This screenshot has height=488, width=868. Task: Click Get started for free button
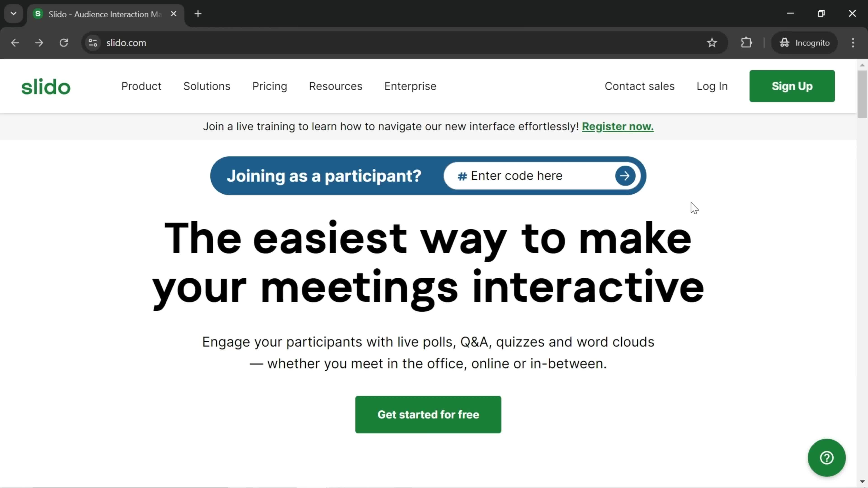[x=428, y=414]
